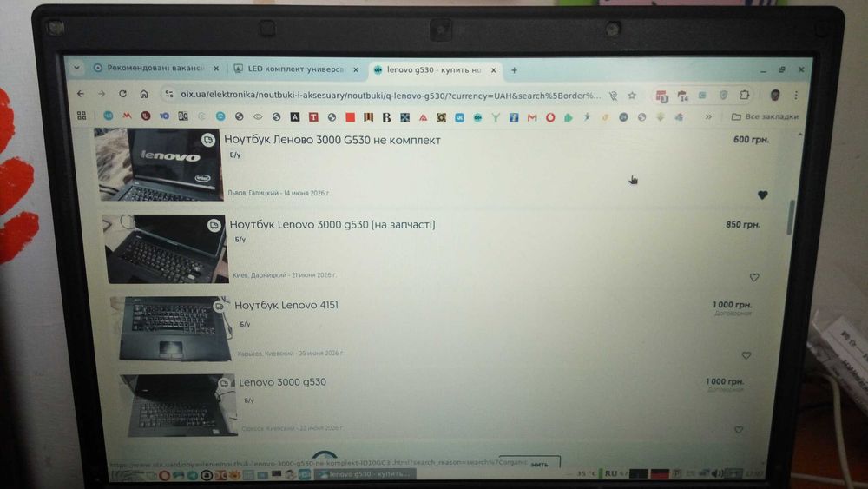Open the browser home page
The image size is (868, 489).
(144, 94)
